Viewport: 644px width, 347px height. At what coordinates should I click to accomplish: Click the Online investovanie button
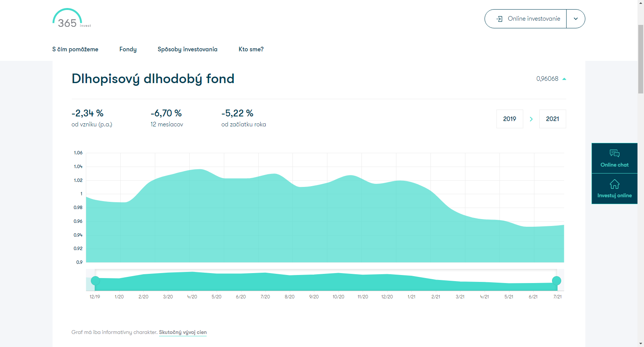[526, 19]
